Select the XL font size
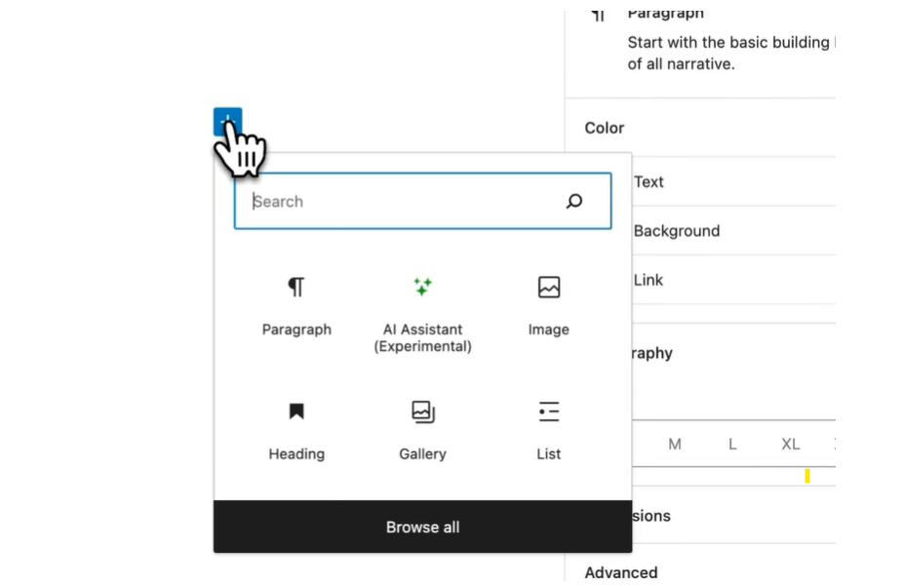Image resolution: width=904 pixels, height=588 pixels. 790,444
